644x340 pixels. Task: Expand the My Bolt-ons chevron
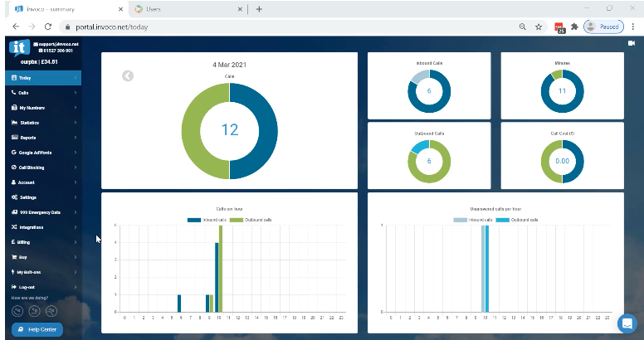coord(76,272)
